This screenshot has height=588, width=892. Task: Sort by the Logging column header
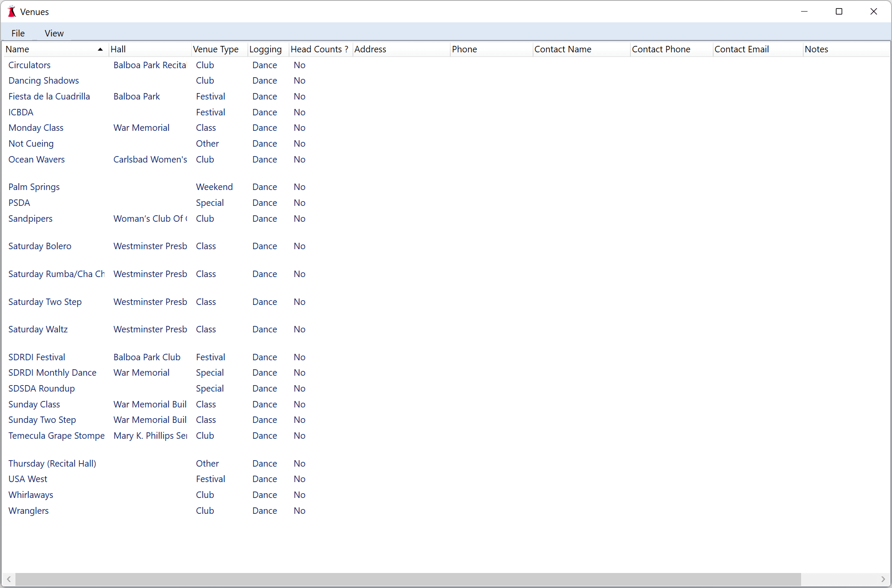tap(268, 49)
